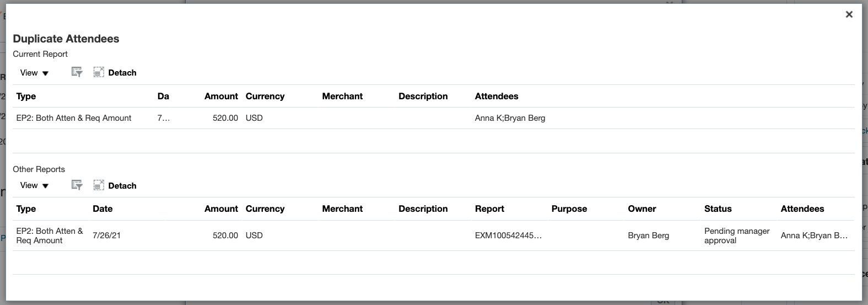
Task: Click the Status column header in Other Reports
Action: click(x=718, y=208)
